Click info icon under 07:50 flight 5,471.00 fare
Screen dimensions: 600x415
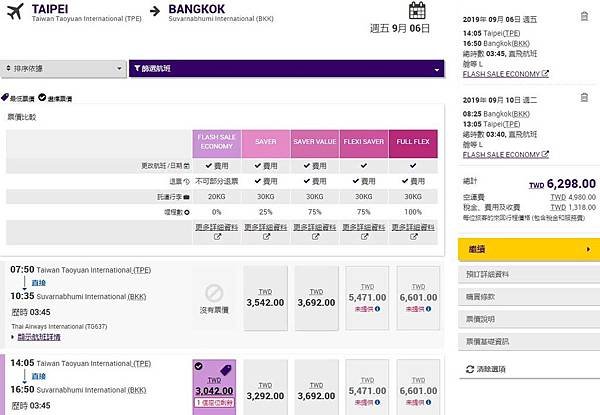point(377,309)
